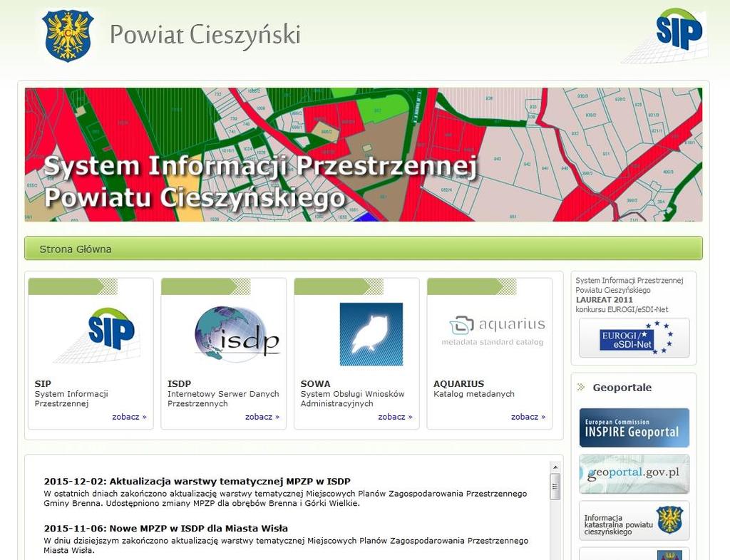730x560 pixels.
Task: Click 'Internetowy Serwer Danych Przestrzennych' description
Action: (x=223, y=398)
